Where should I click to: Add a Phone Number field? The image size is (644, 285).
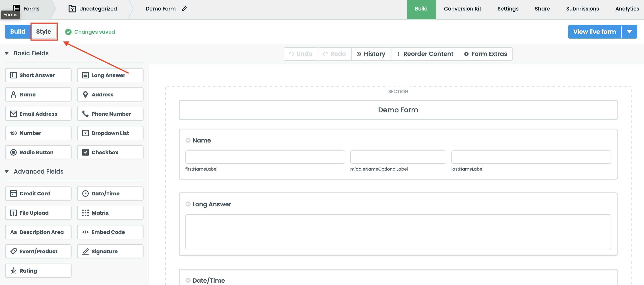[x=110, y=114]
